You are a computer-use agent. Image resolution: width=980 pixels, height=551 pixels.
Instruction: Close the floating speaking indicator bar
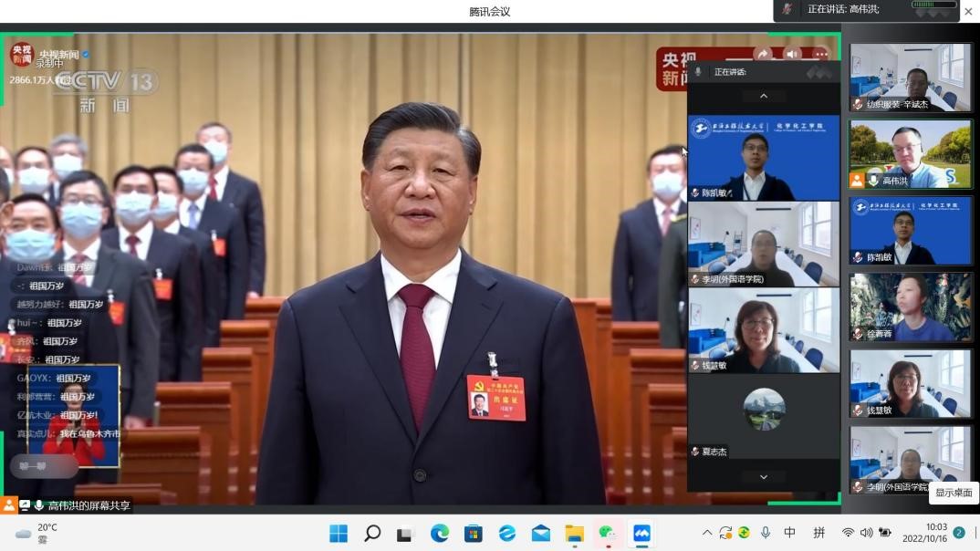[968, 11]
